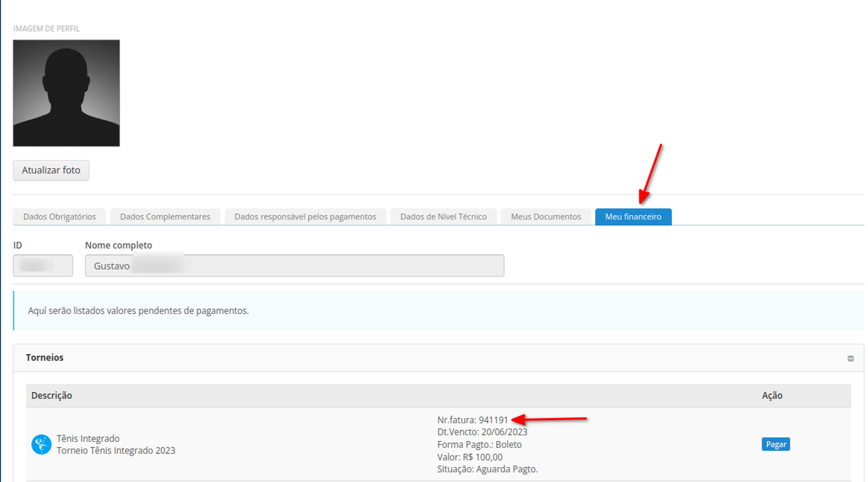Click the Tênis Integrado round logo icon

(x=41, y=444)
